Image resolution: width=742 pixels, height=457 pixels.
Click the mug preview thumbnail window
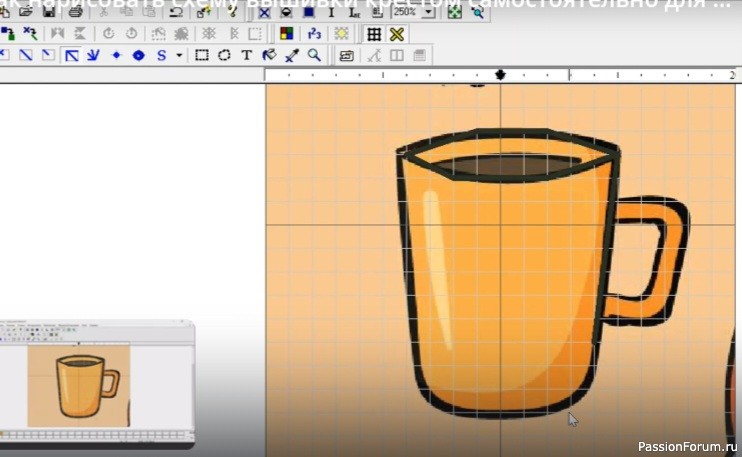click(x=89, y=384)
